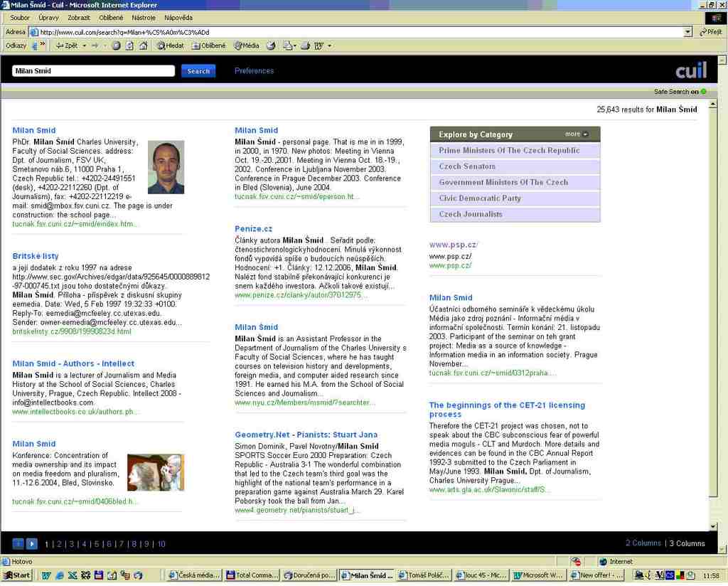Click the Windows Start button
Viewport: 728px width, 586px height.
(17, 575)
